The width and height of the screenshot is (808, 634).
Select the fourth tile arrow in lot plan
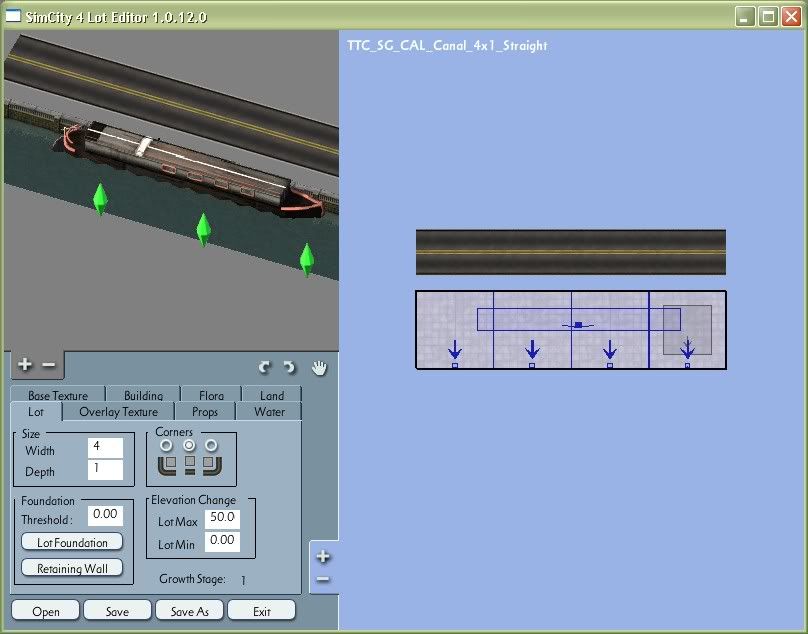pyautogui.click(x=687, y=348)
